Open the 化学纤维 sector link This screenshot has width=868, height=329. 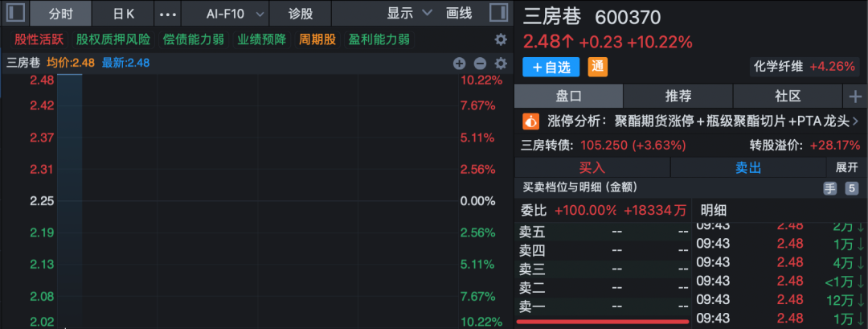(778, 67)
